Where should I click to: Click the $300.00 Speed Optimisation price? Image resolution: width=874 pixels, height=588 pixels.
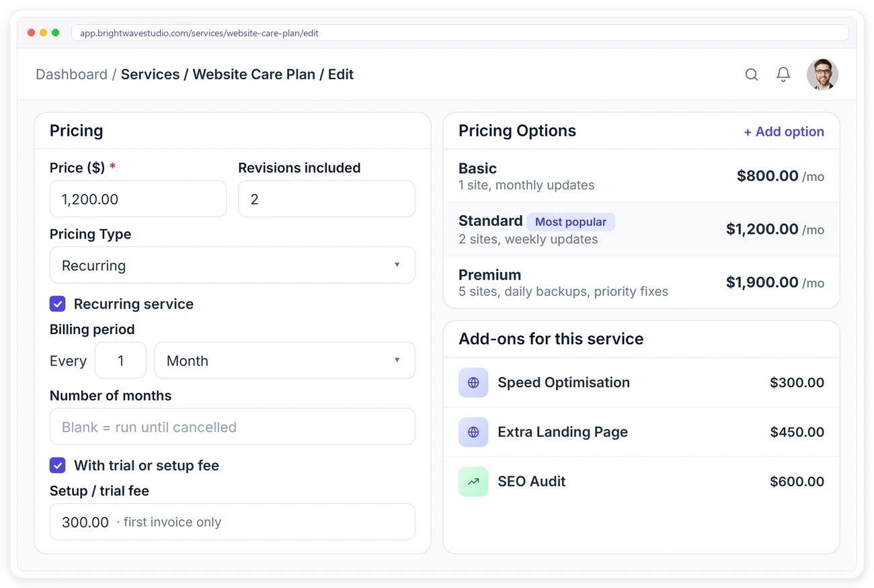[797, 382]
